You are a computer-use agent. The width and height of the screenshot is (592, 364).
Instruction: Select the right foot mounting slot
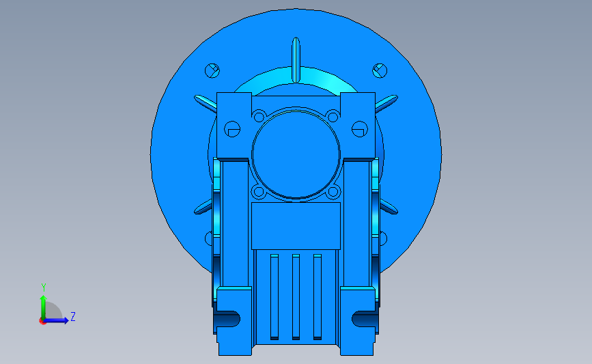coord(365,319)
